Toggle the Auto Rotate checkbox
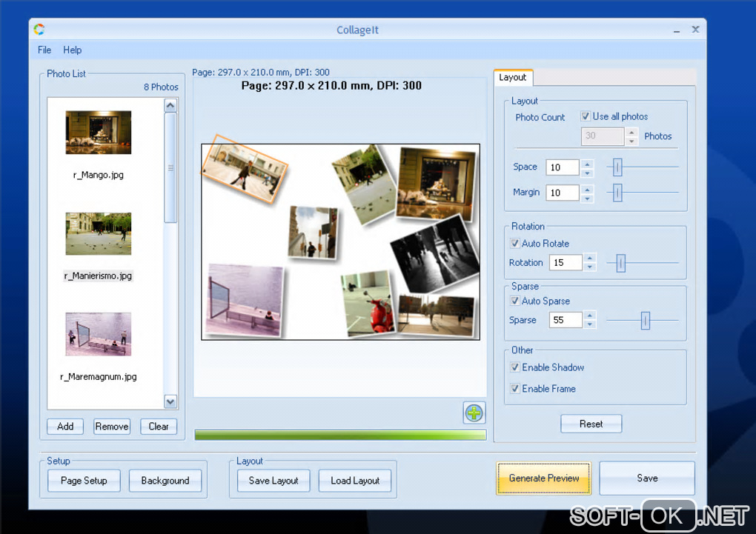 pos(515,244)
